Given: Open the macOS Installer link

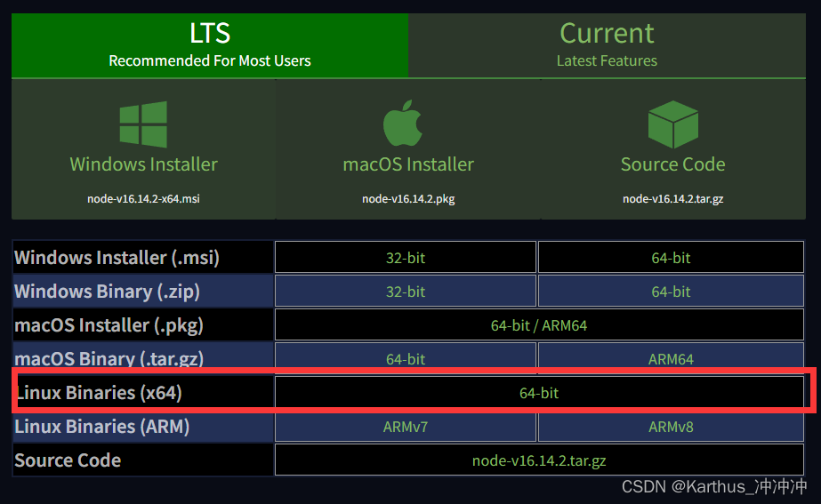Looking at the screenshot, I should pos(408,164).
